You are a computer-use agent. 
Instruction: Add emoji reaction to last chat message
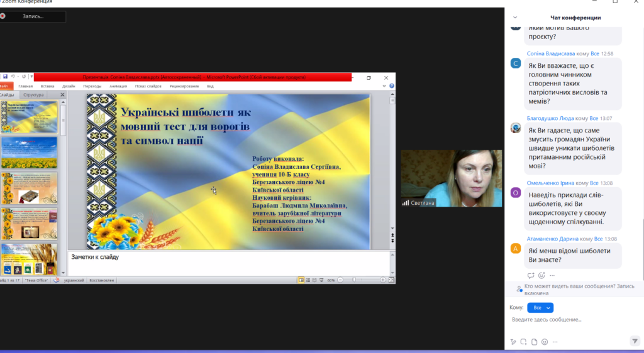[541, 275]
